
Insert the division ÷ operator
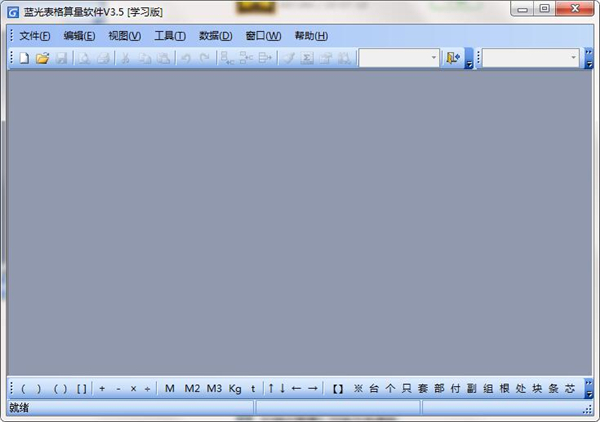click(x=147, y=388)
